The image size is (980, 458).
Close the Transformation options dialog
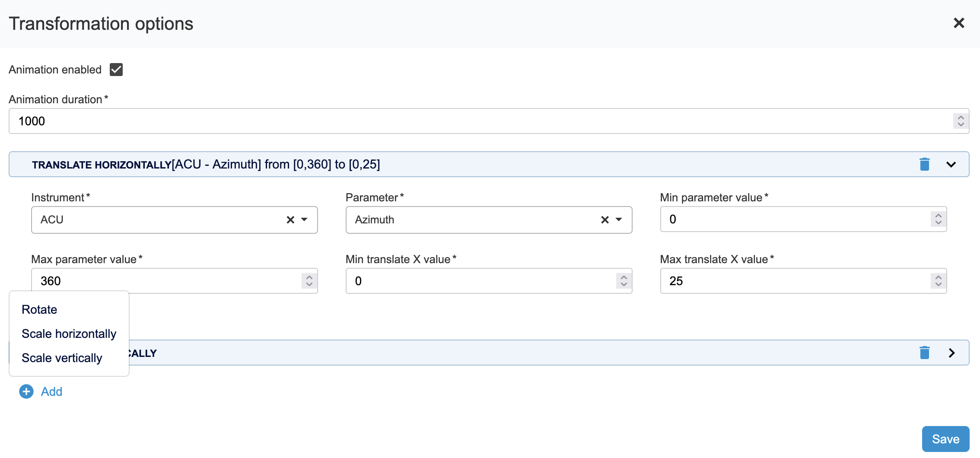[959, 23]
